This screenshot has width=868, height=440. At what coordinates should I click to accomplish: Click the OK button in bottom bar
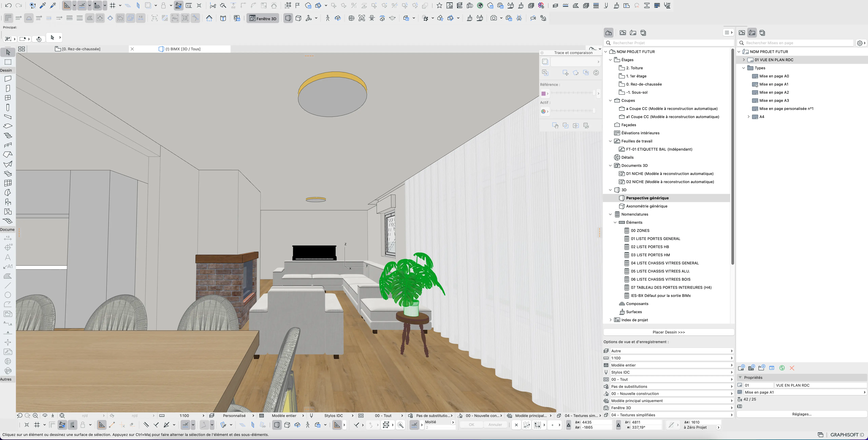(x=471, y=425)
